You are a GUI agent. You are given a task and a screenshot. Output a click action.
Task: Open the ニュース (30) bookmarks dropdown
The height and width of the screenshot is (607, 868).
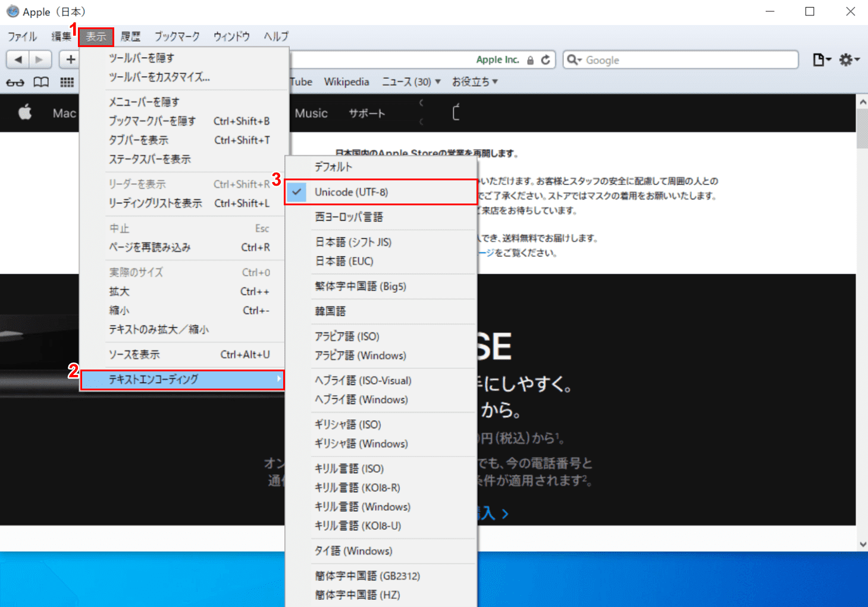(x=411, y=82)
